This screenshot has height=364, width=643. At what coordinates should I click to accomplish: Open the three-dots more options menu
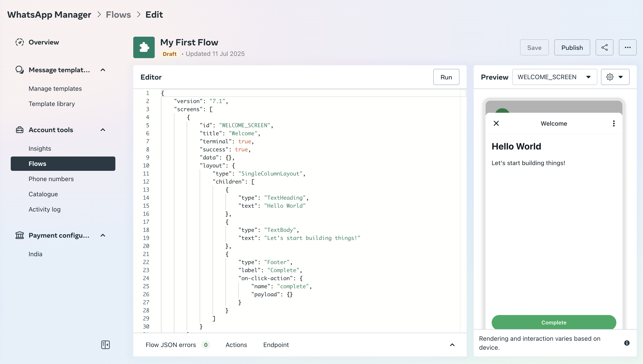click(628, 47)
